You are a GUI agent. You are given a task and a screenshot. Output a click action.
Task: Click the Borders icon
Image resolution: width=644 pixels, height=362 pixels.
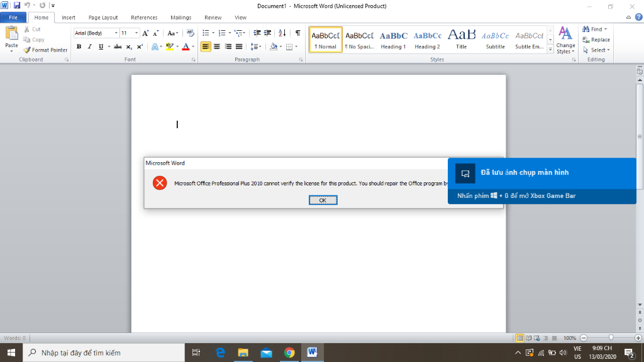pyautogui.click(x=289, y=47)
